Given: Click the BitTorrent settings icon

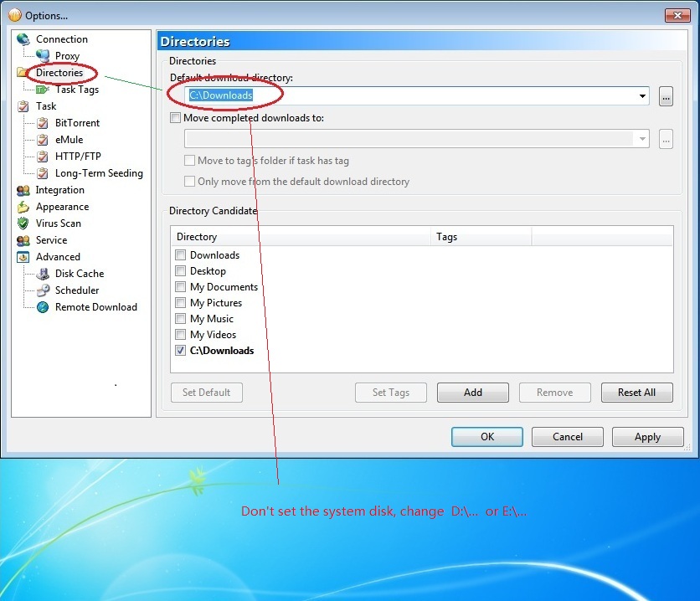Looking at the screenshot, I should click(43, 123).
